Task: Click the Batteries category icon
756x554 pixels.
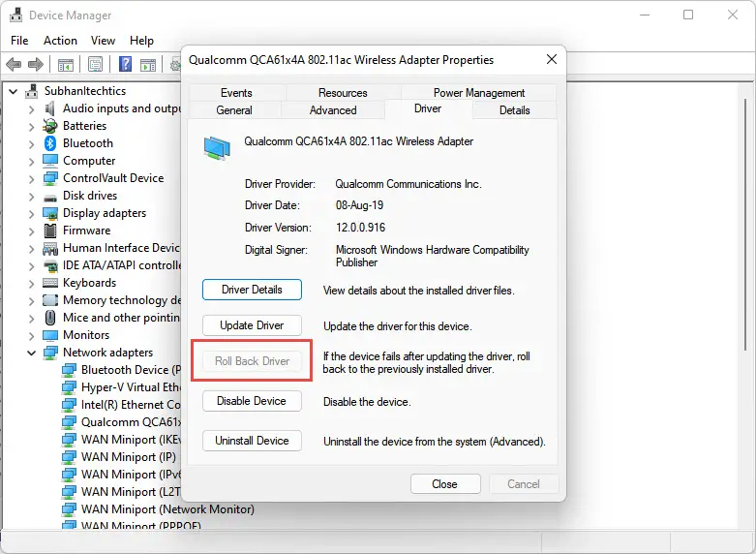Action: (50, 126)
